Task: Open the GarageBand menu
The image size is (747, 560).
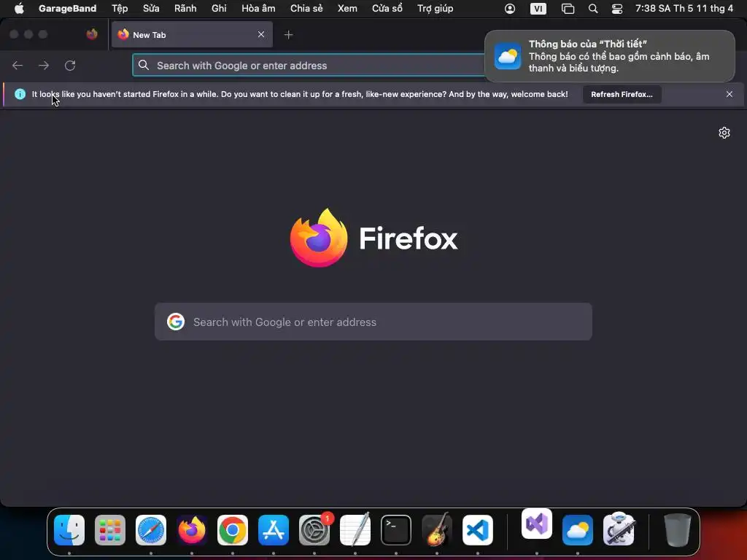Action: coord(68,8)
